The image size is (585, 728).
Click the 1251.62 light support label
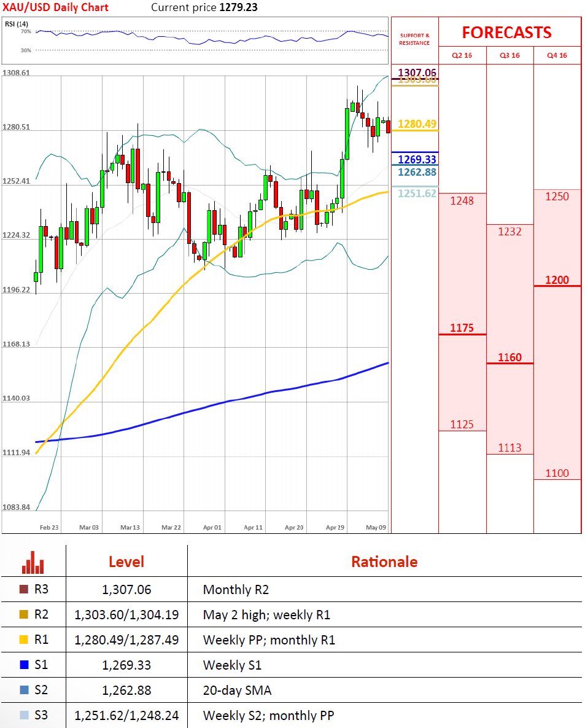[417, 193]
